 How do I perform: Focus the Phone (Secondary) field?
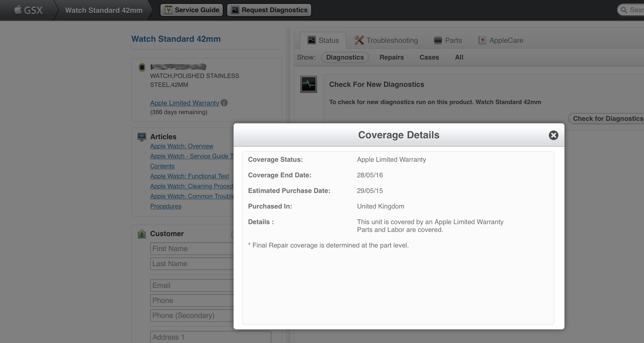pyautogui.click(x=192, y=315)
